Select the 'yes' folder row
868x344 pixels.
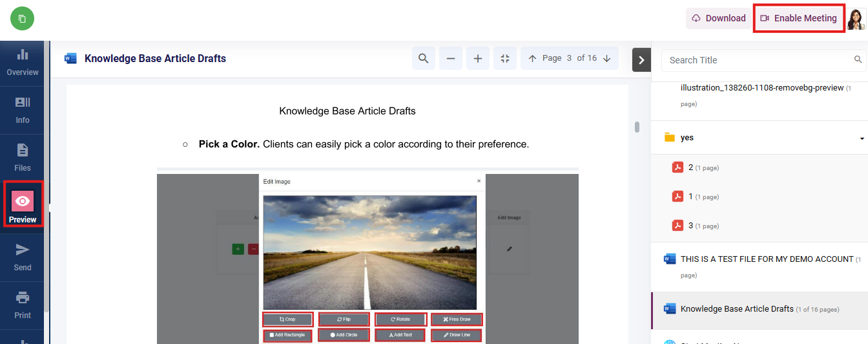(x=759, y=138)
